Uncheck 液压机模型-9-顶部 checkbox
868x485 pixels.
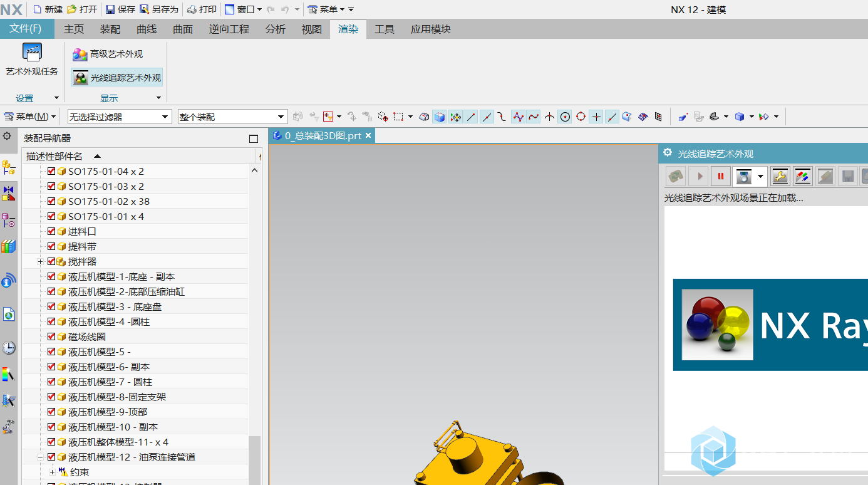coord(51,412)
